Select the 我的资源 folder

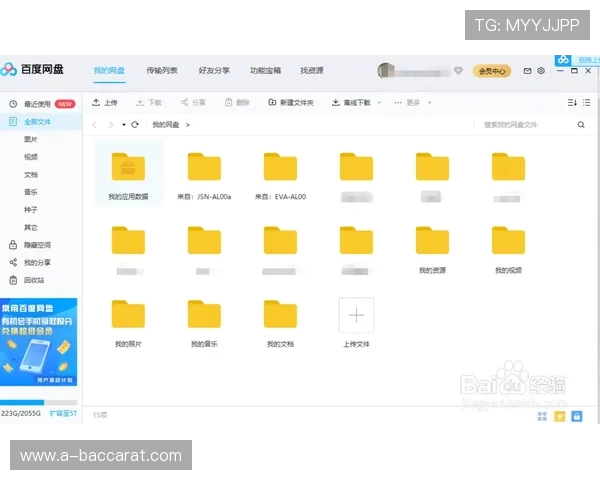(x=432, y=250)
